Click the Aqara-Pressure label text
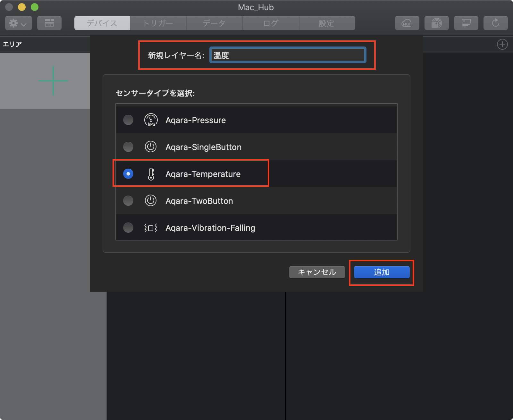This screenshot has width=513, height=420. [x=196, y=120]
